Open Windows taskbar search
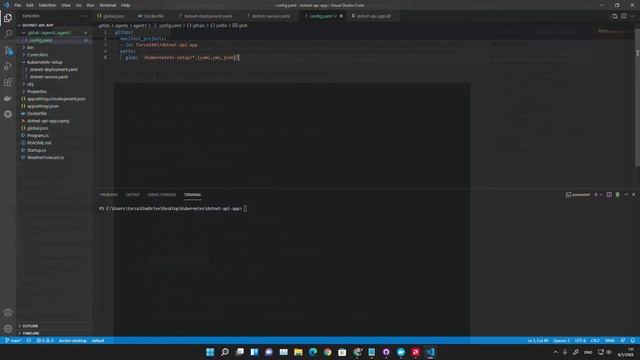The width and height of the screenshot is (640, 360). pyautogui.click(x=224, y=352)
